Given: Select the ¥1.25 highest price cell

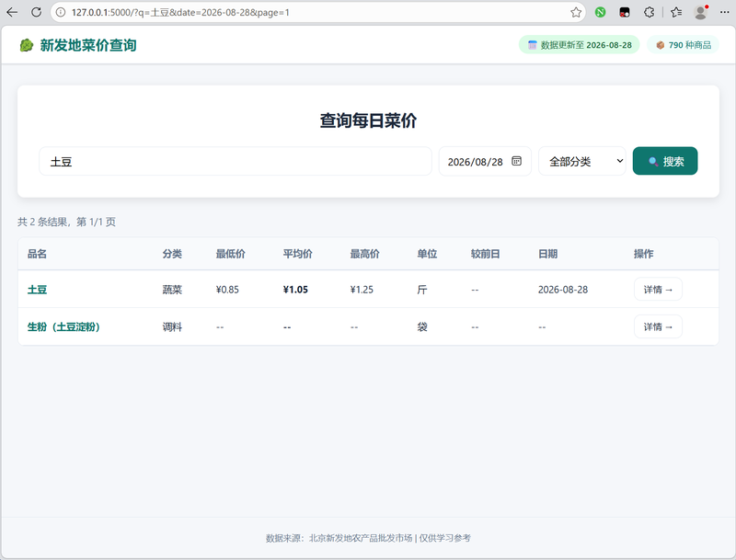Looking at the screenshot, I should click(x=362, y=290).
